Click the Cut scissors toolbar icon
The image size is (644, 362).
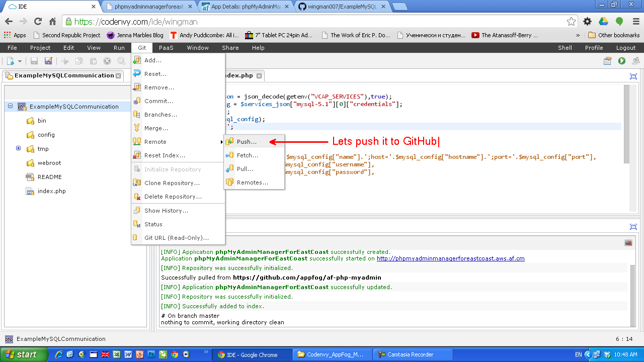[65, 61]
